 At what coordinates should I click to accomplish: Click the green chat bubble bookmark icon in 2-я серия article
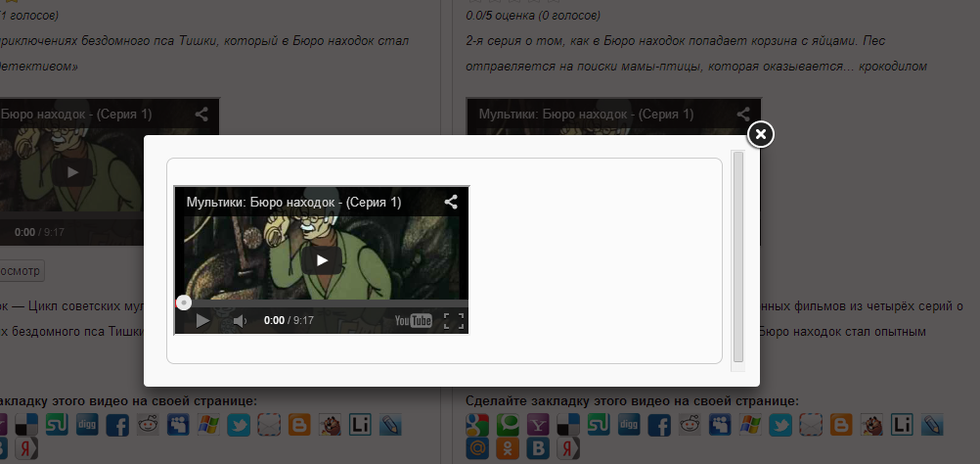508,425
